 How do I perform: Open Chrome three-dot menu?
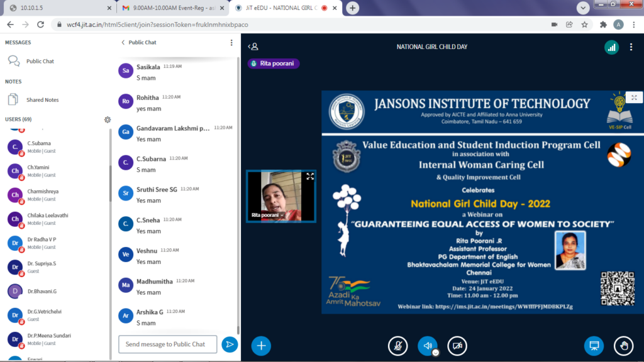(634, 25)
